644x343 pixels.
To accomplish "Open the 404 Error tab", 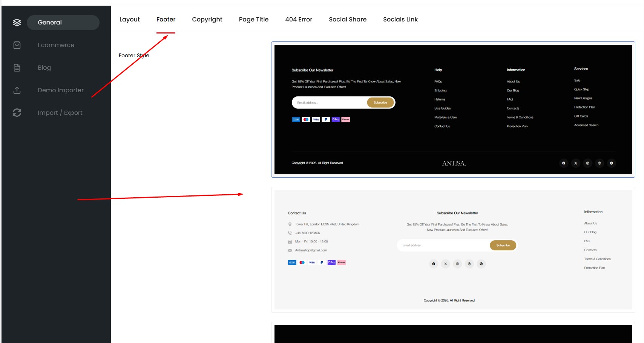I will click(299, 20).
